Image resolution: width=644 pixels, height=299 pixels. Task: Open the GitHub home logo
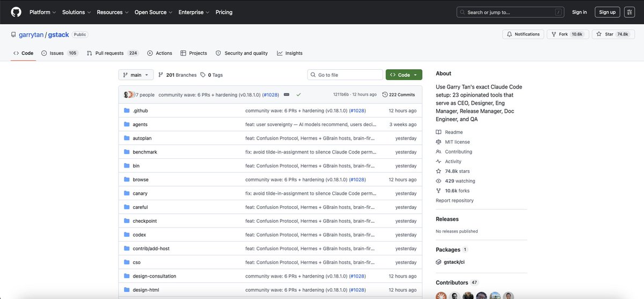click(16, 12)
